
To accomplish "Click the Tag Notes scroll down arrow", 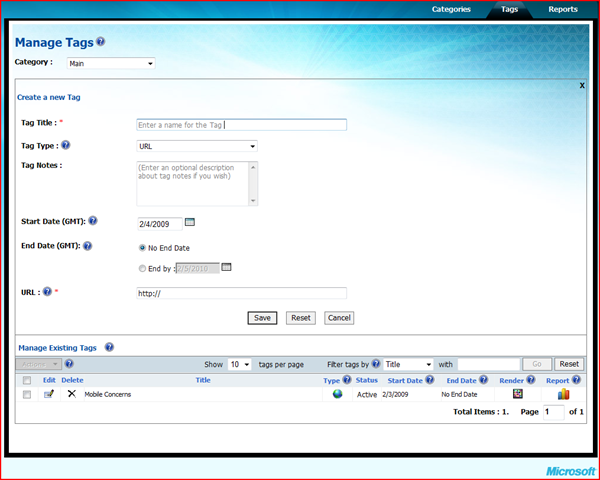I will click(x=253, y=201).
